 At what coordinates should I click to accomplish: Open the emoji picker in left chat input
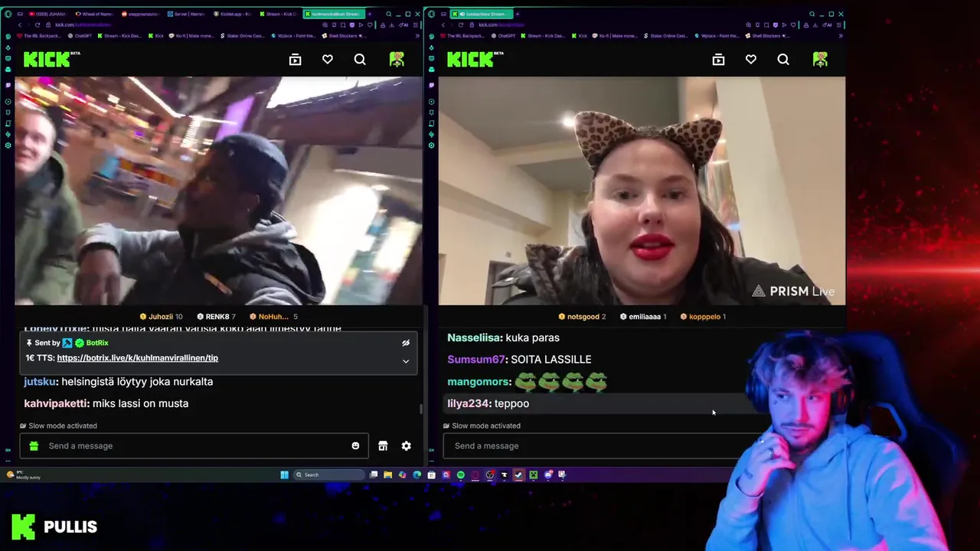[355, 446]
